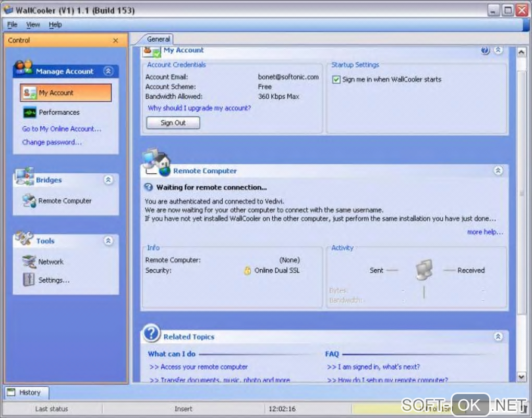532x418 pixels.
Task: Click the Activity computers icon
Action: (x=424, y=270)
